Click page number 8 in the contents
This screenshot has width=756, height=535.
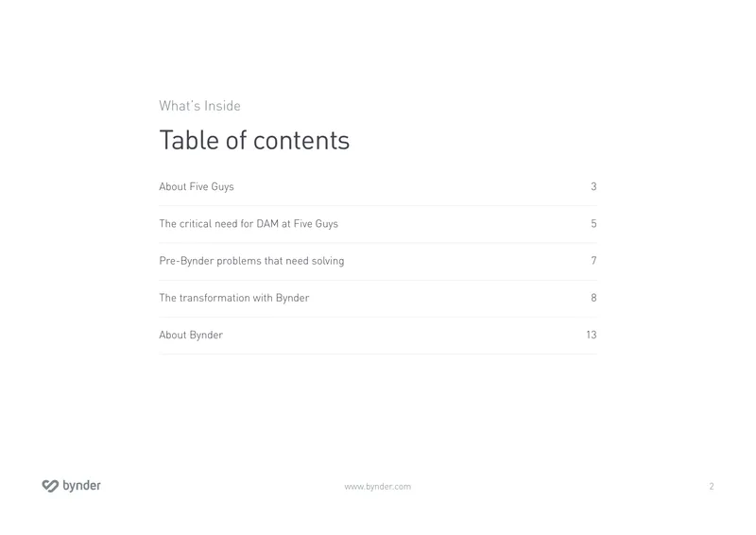tap(593, 298)
